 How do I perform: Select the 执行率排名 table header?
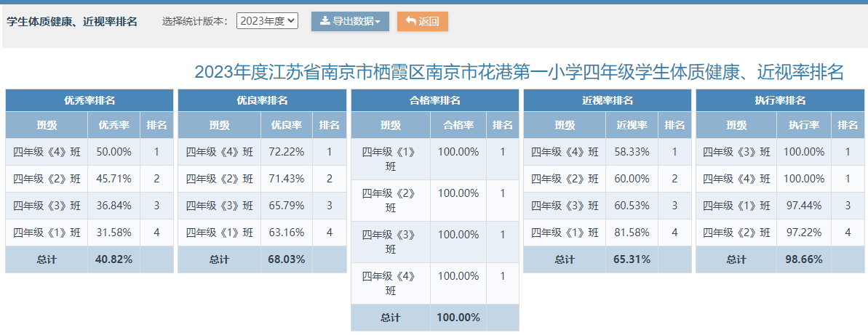(x=781, y=100)
